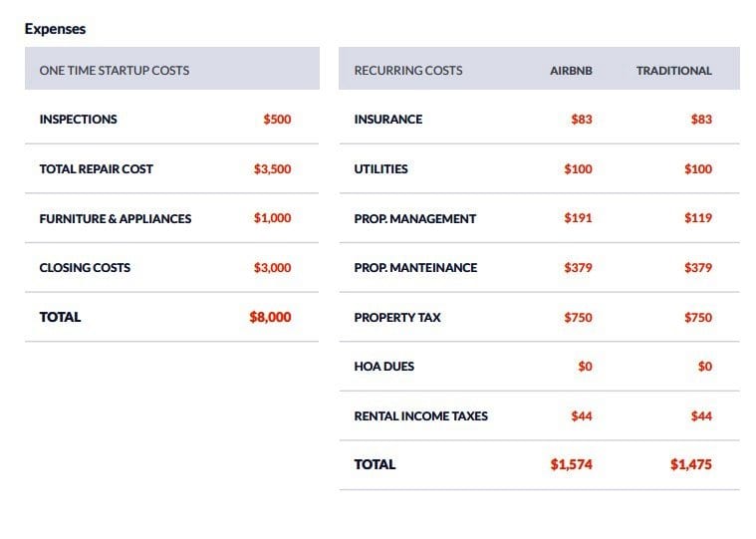Screen dimensions: 756x539
Task: Click the Furniture & Appliances label
Action: (115, 218)
